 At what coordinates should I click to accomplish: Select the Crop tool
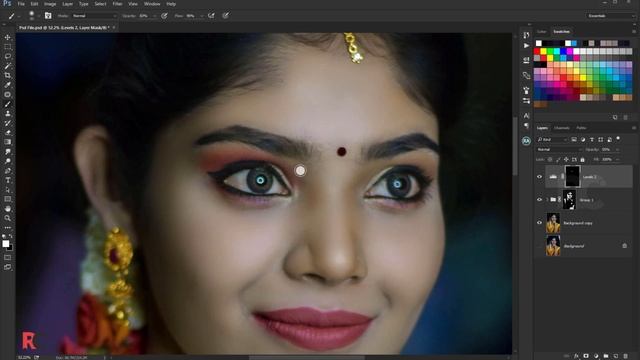(x=8, y=75)
